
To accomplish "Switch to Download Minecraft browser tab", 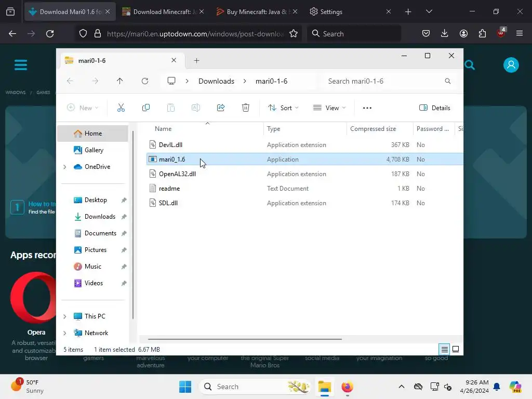I will coord(164,12).
